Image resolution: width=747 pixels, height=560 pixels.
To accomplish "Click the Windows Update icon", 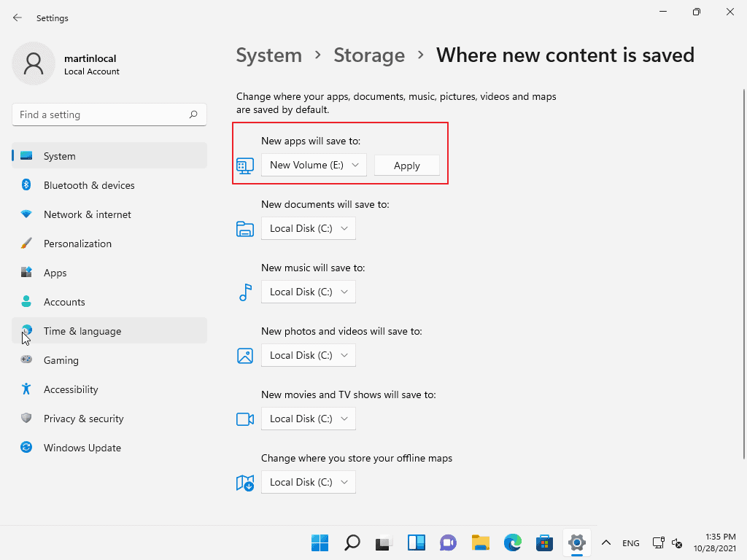I will point(26,447).
